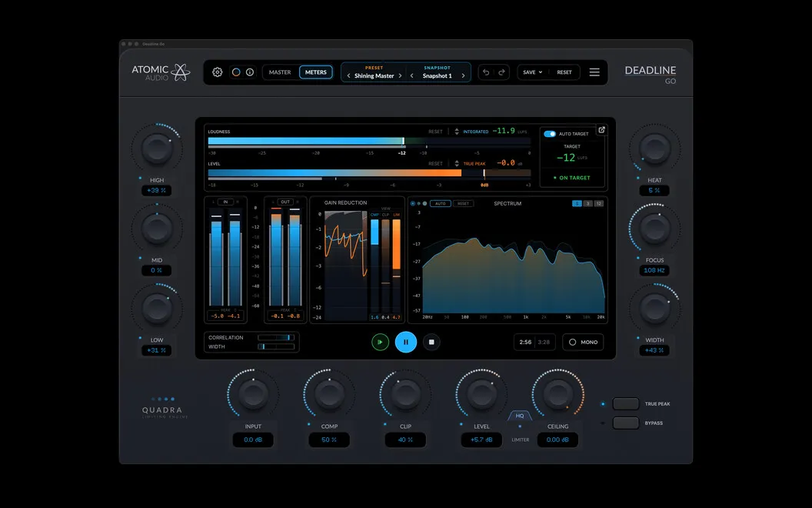This screenshot has width=812, height=508.
Task: Toggle the True Peak button
Action: [x=626, y=404]
